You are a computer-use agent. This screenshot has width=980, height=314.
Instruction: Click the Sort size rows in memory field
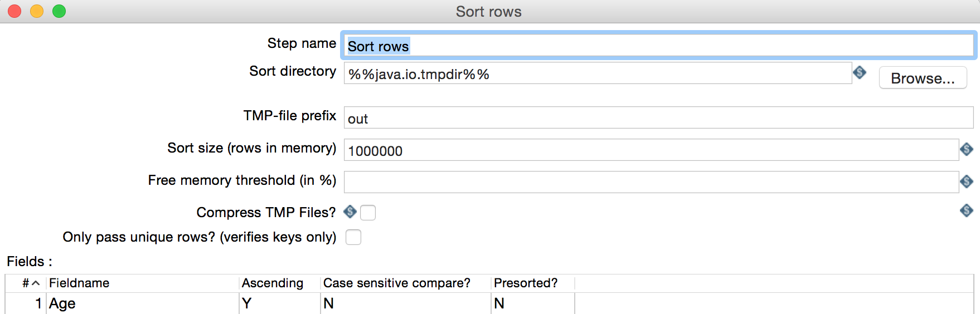click(x=650, y=150)
